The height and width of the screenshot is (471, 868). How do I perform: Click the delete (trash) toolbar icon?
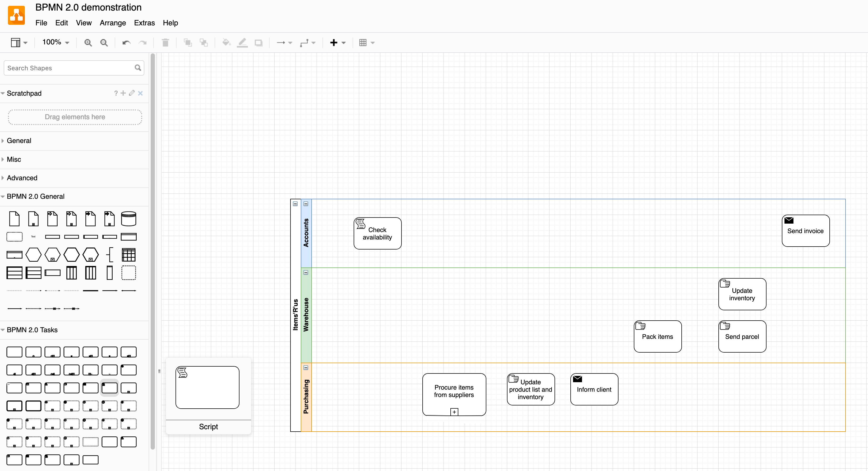165,43
